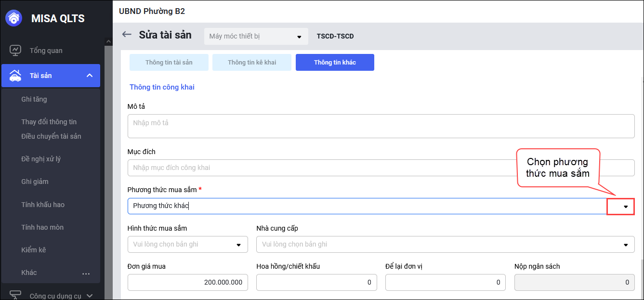The image size is (644, 300).
Task: Open the three-dots menu next to Khác
Action: coord(86,273)
